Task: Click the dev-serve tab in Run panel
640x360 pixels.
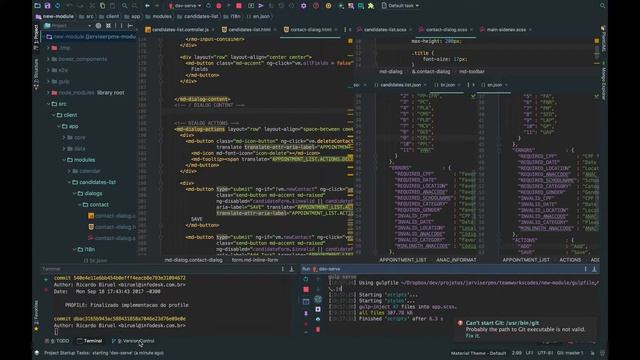Action: point(327,269)
